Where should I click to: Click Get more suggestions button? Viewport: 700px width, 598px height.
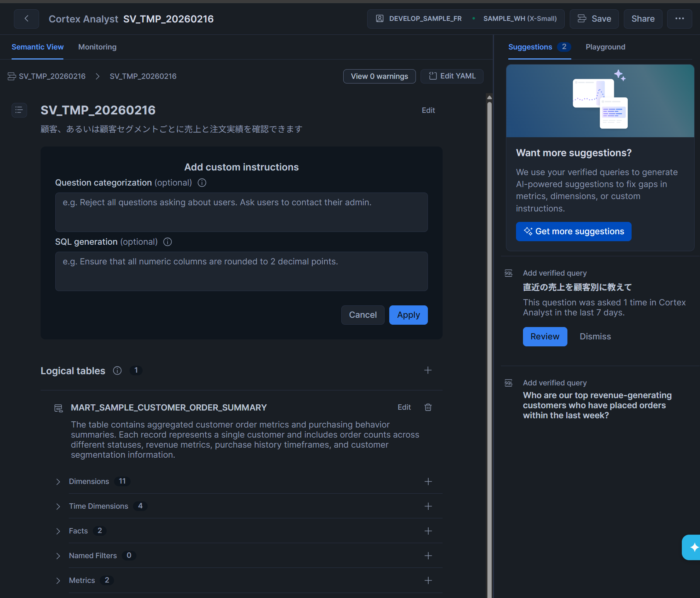(574, 232)
